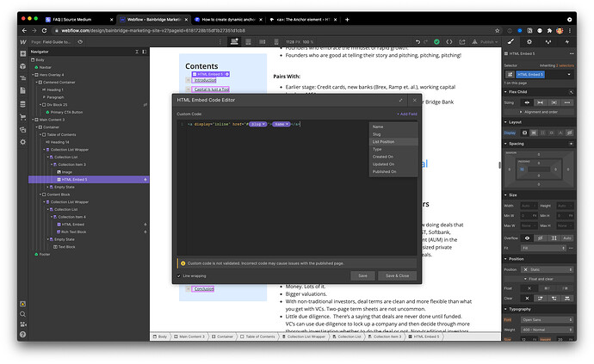Screen dimensions: 594x364
Task: Click the padding left value 32
Action: [522, 170]
